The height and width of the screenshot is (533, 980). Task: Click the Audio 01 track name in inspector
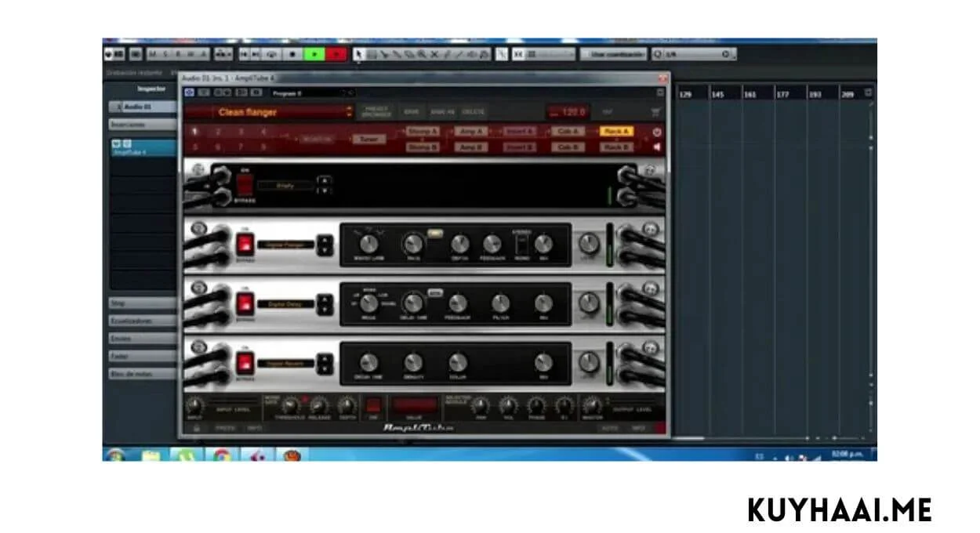tap(137, 107)
